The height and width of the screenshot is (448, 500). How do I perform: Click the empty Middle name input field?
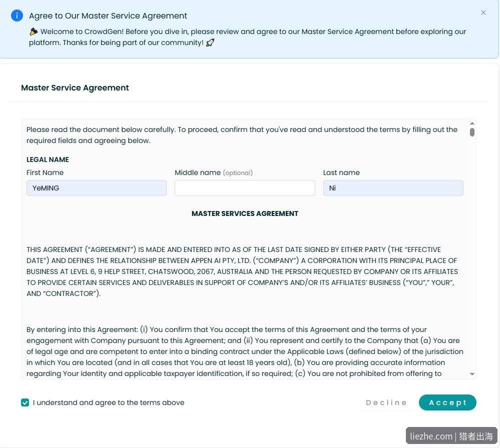point(245,188)
